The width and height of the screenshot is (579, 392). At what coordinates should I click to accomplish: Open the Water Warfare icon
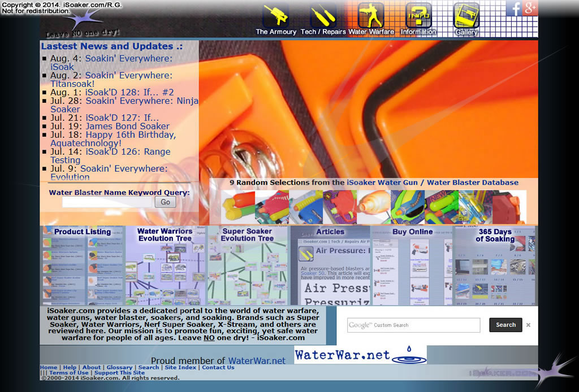(x=371, y=15)
